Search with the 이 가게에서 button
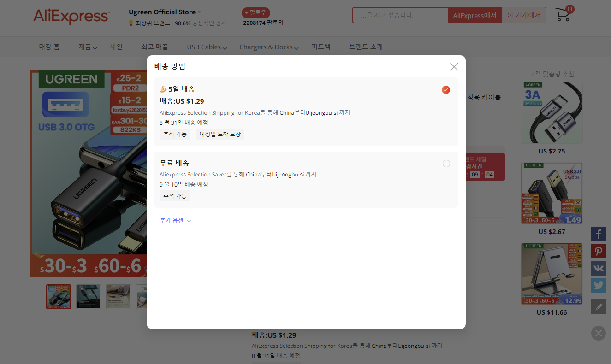The height and width of the screenshot is (364, 611). point(524,15)
